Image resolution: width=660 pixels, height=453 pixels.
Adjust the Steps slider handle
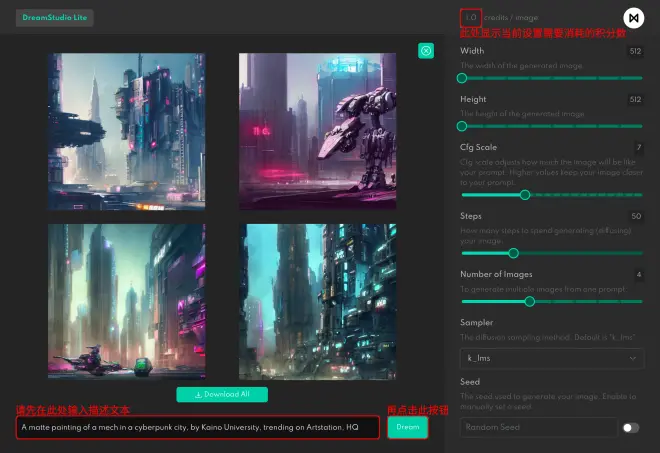[513, 253]
